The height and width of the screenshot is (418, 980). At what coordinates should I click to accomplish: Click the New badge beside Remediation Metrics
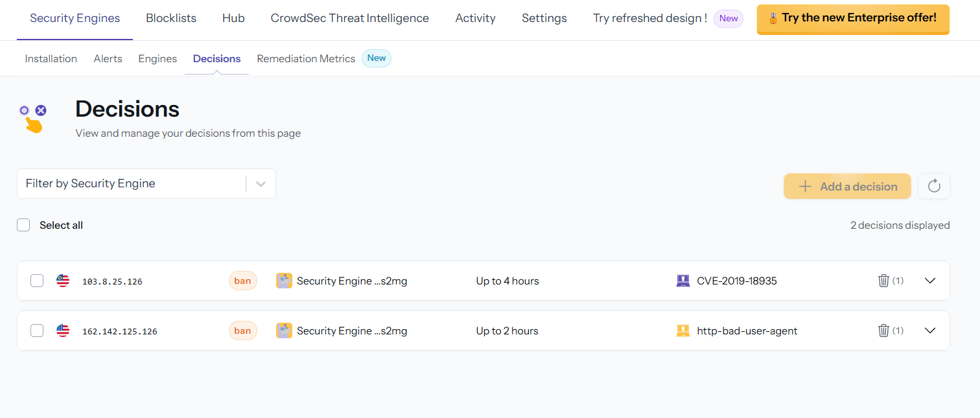point(377,58)
